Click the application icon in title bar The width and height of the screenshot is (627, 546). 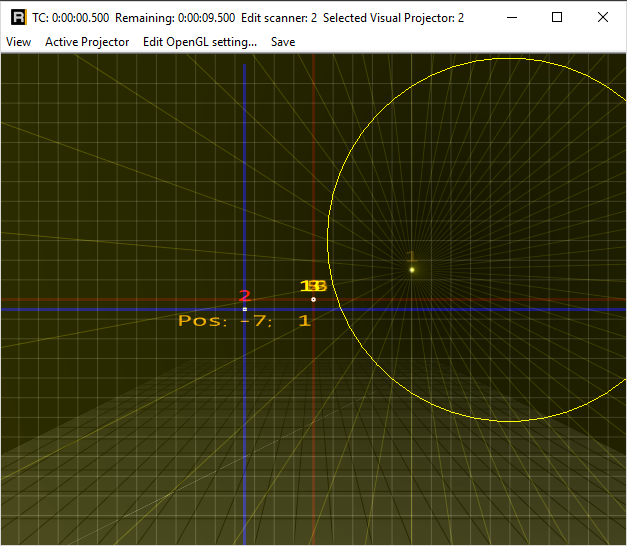(18, 18)
